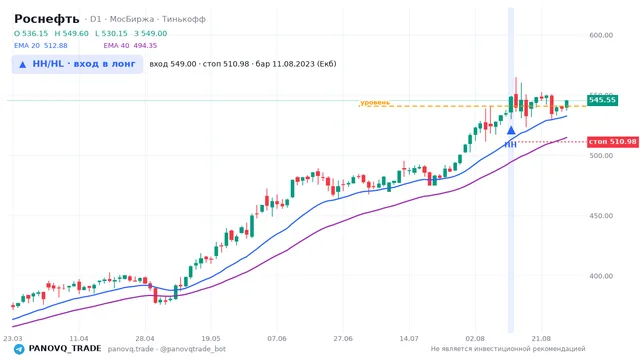Click the Роснефть title
Viewport: 640px width, 360px height.
coord(47,19)
